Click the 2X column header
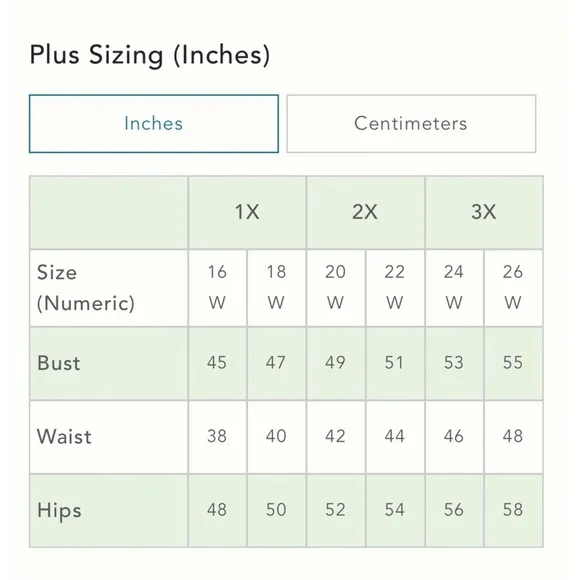The image size is (580, 580). point(365,212)
